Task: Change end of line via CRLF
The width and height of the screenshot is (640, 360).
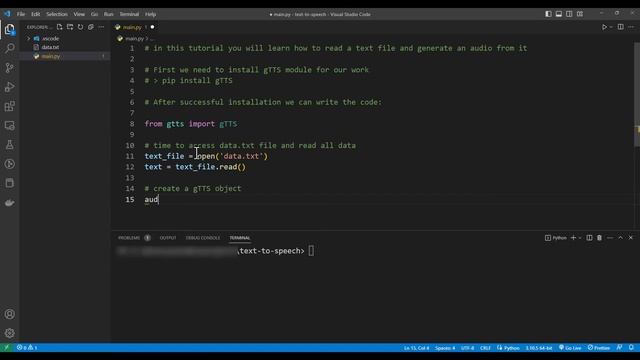Action: (485, 348)
